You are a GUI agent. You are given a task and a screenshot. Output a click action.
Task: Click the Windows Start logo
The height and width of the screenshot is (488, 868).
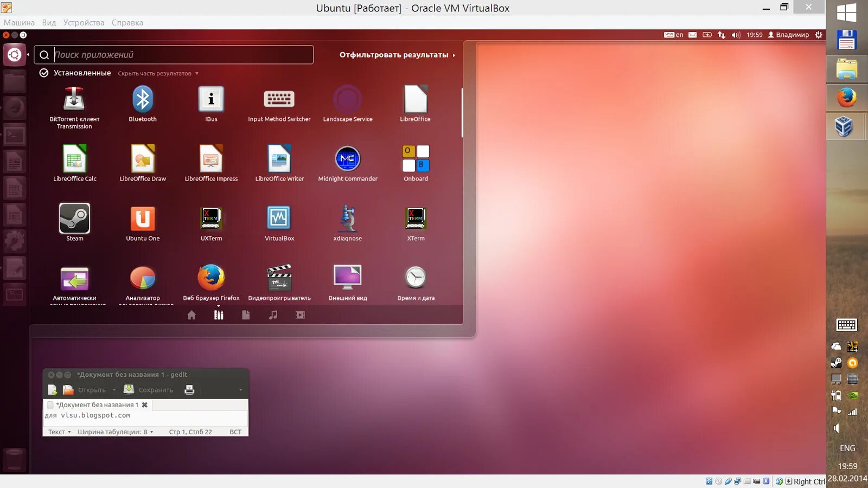click(x=847, y=13)
